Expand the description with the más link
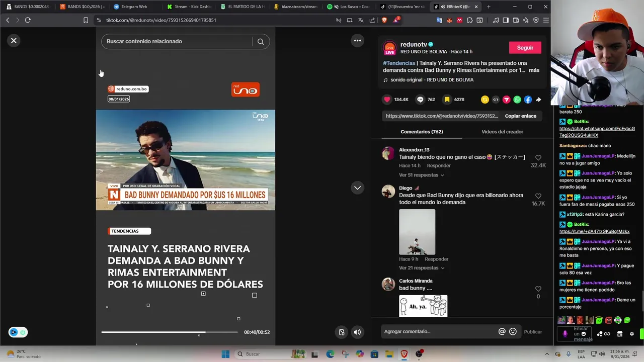This screenshot has width=644, height=362. 534,70
